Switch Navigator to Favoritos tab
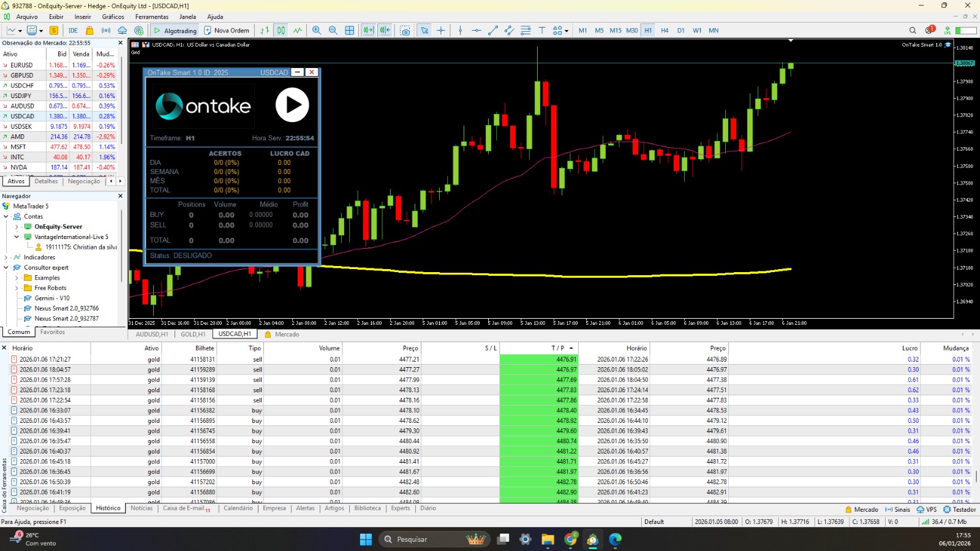Image resolution: width=980 pixels, height=551 pixels. coord(53,332)
